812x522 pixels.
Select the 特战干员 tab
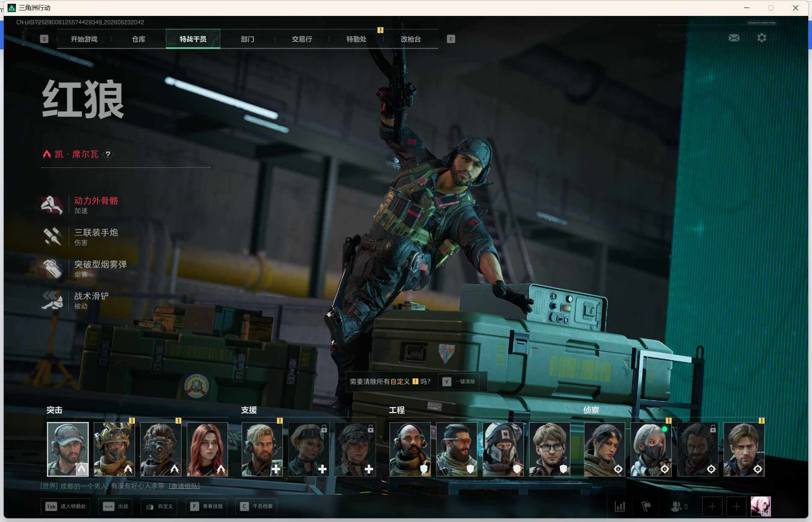pos(193,39)
